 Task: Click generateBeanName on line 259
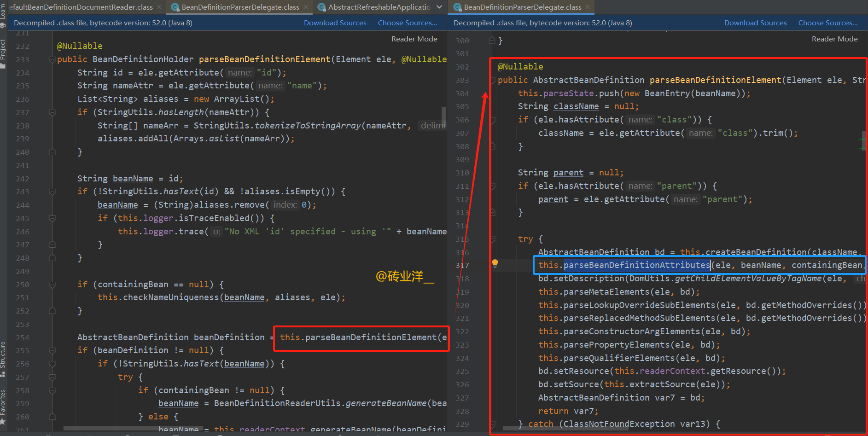[x=386, y=403]
